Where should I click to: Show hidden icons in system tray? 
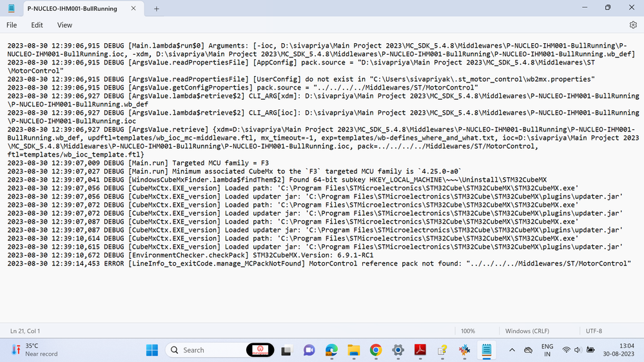[x=512, y=350]
